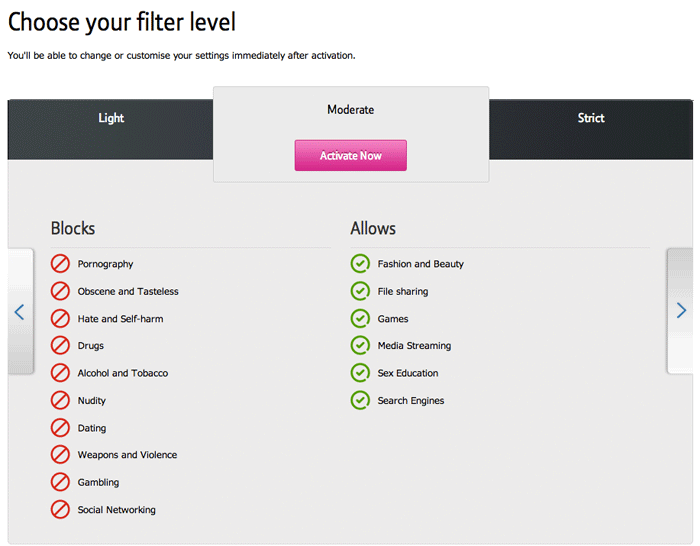This screenshot has width=700, height=546.
Task: Click the pink Activate Now button
Action: pos(350,155)
